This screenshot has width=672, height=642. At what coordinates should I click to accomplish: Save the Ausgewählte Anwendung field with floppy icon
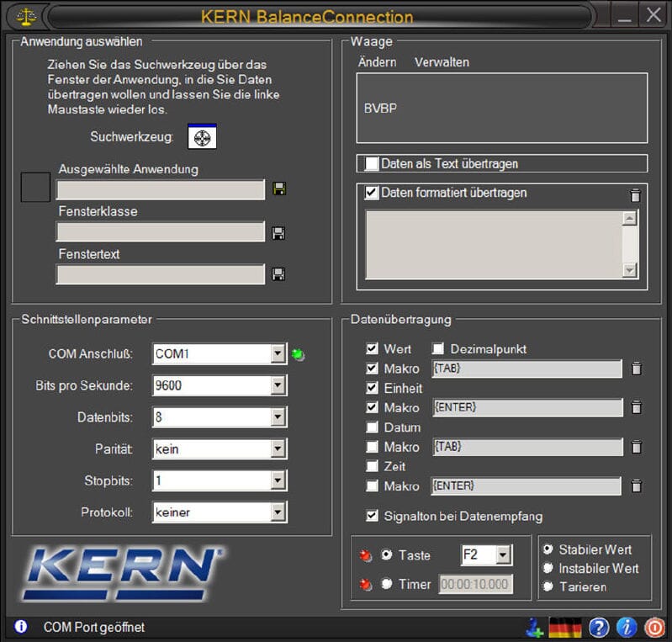coord(279,188)
